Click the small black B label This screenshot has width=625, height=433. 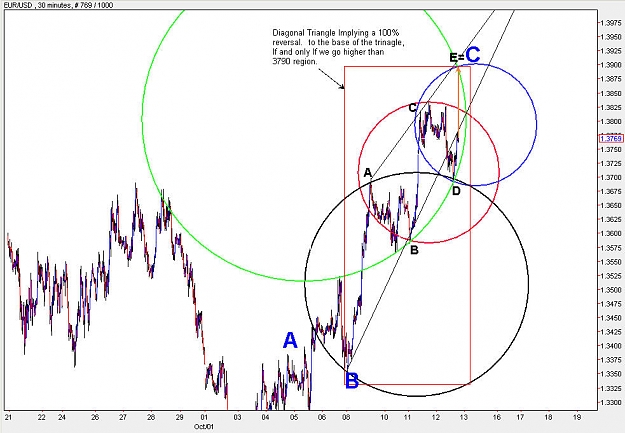(414, 250)
